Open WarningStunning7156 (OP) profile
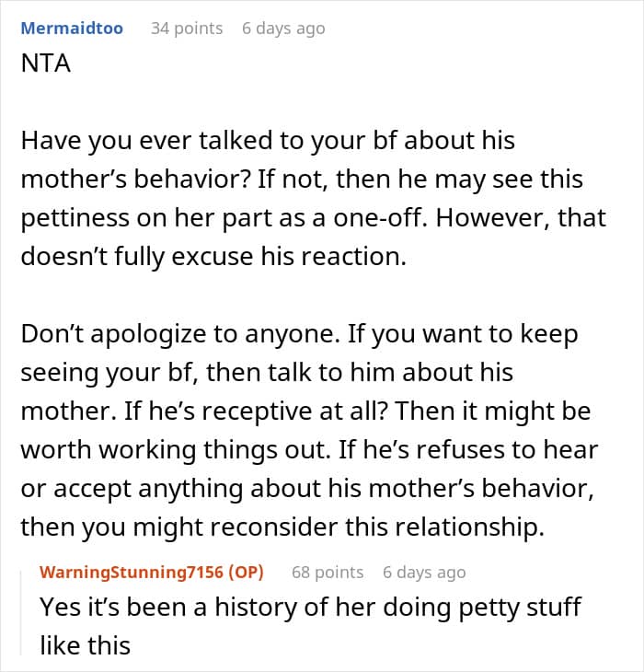The image size is (644, 672). [x=151, y=573]
